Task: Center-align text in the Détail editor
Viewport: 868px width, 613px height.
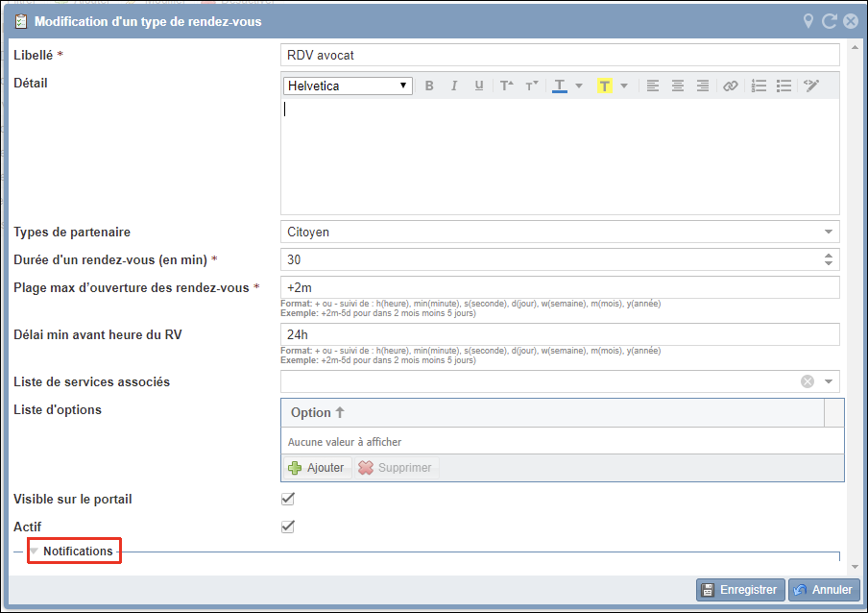Action: click(x=678, y=86)
